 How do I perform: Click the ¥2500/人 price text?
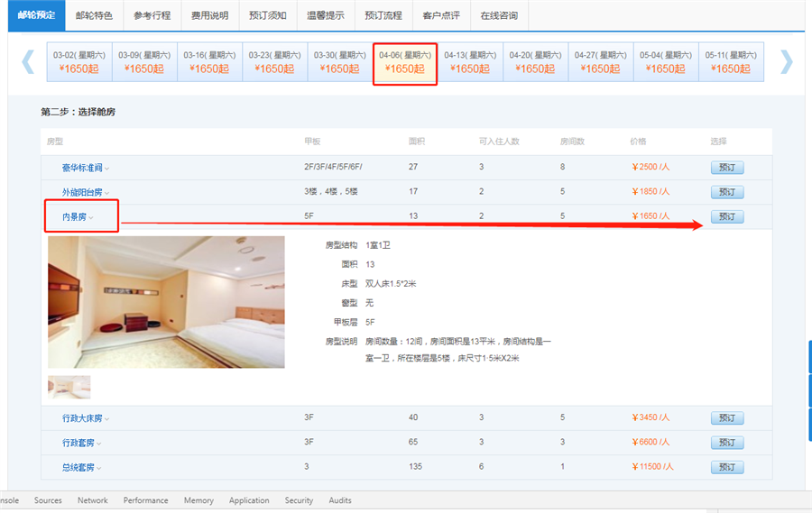pyautogui.click(x=651, y=167)
